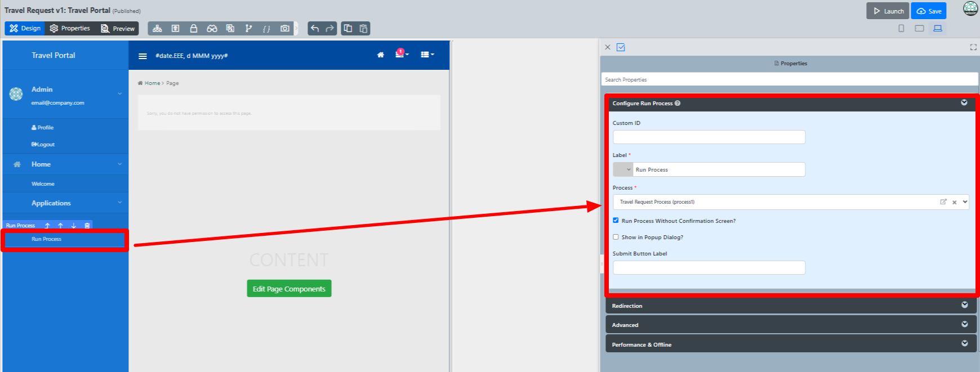Viewport: 980px width, 372px height.
Task: Clear selected process with x icon
Action: click(954, 202)
